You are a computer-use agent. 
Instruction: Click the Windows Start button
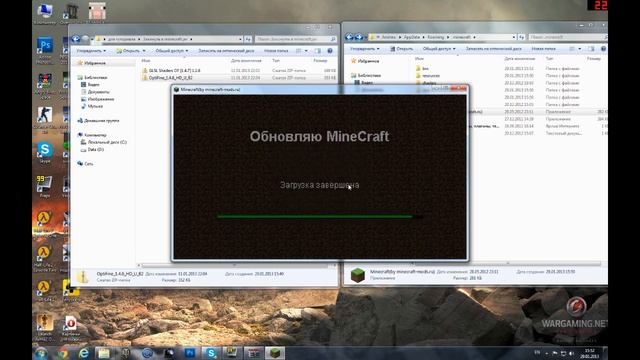coord(41,353)
